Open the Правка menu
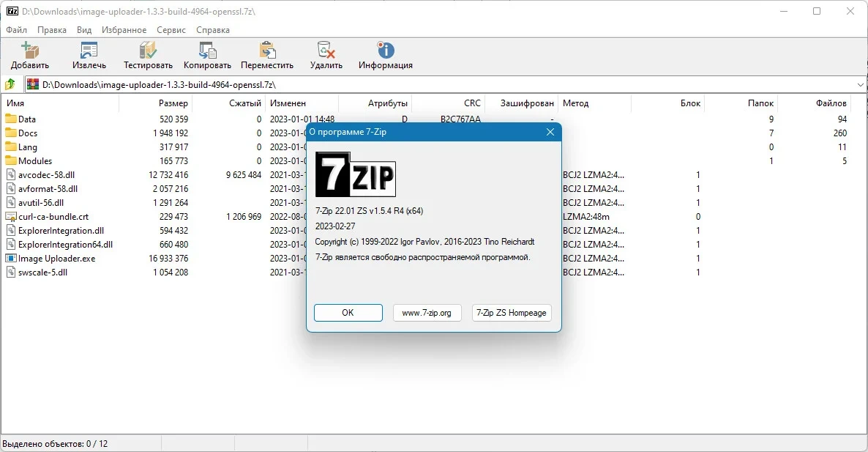Viewport: 868px width, 452px height. point(52,30)
